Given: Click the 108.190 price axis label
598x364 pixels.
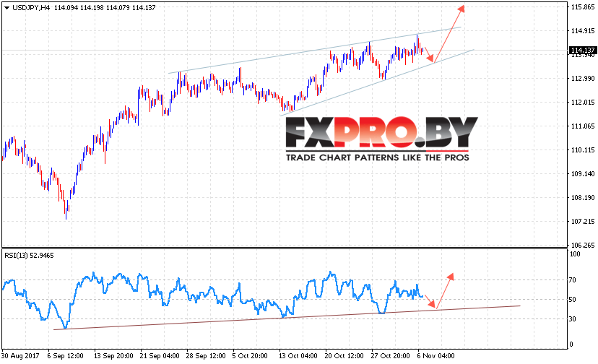Looking at the screenshot, I should [582, 198].
